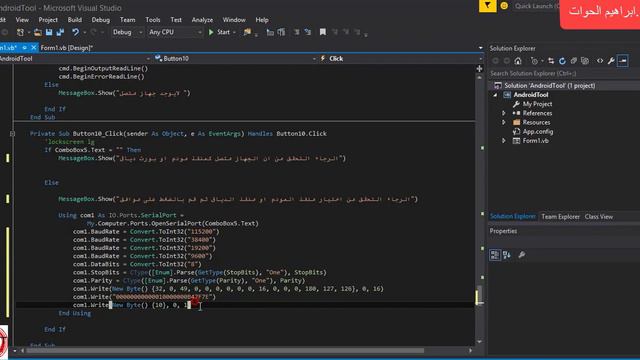This screenshot has width=640, height=360.
Task: Click the Find in Files toolbar icon
Action: 247,32
